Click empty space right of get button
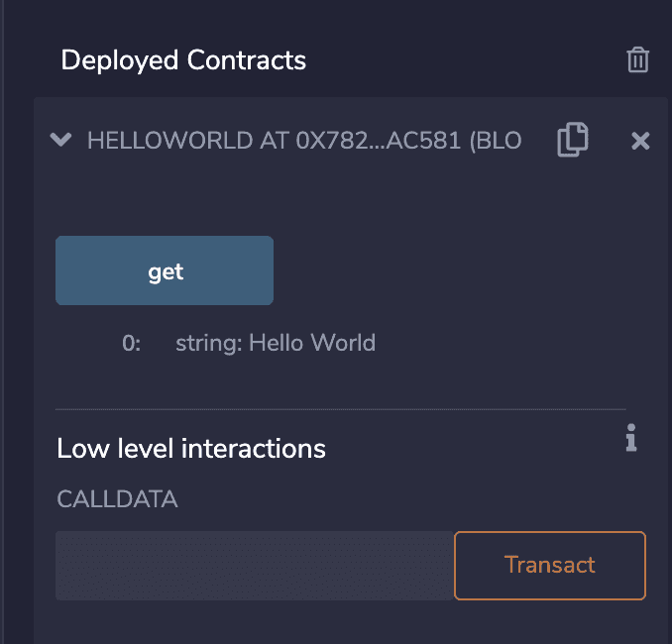The image size is (672, 644). coord(446,270)
